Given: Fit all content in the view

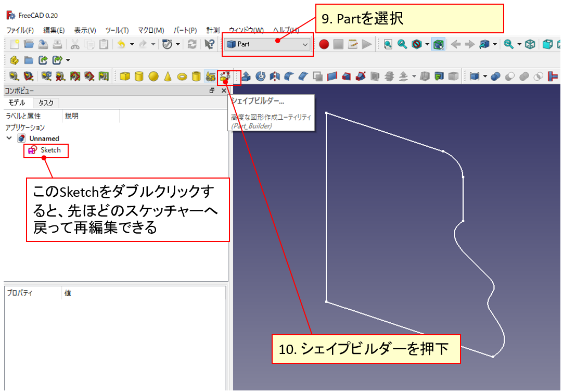Looking at the screenshot, I should click(388, 44).
